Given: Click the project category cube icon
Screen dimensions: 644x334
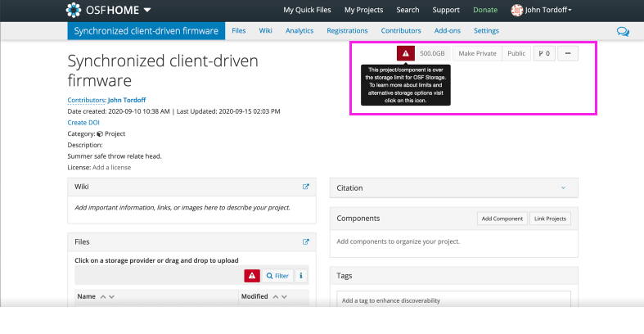Looking at the screenshot, I should coord(100,134).
